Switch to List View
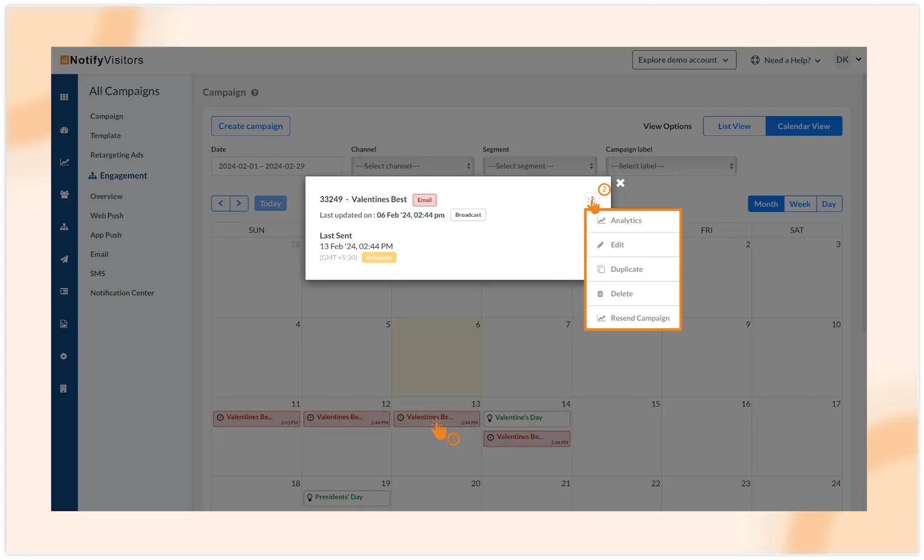The height and width of the screenshot is (560, 924). click(734, 126)
